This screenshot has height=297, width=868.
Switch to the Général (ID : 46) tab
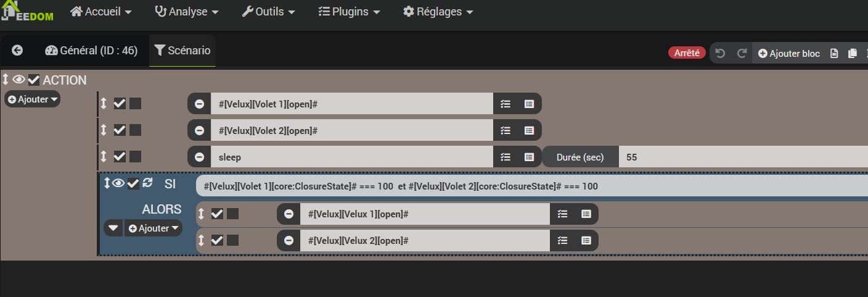pos(91,51)
